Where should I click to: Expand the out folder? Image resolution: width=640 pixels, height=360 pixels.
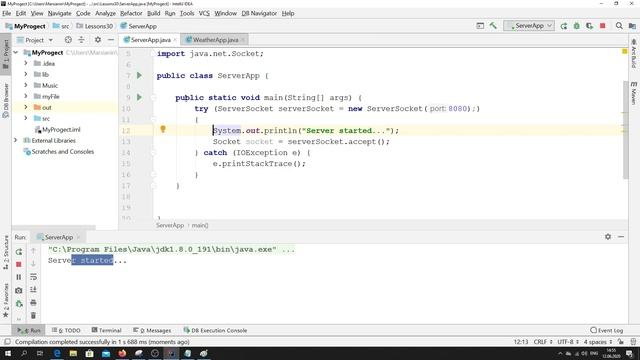point(26,107)
